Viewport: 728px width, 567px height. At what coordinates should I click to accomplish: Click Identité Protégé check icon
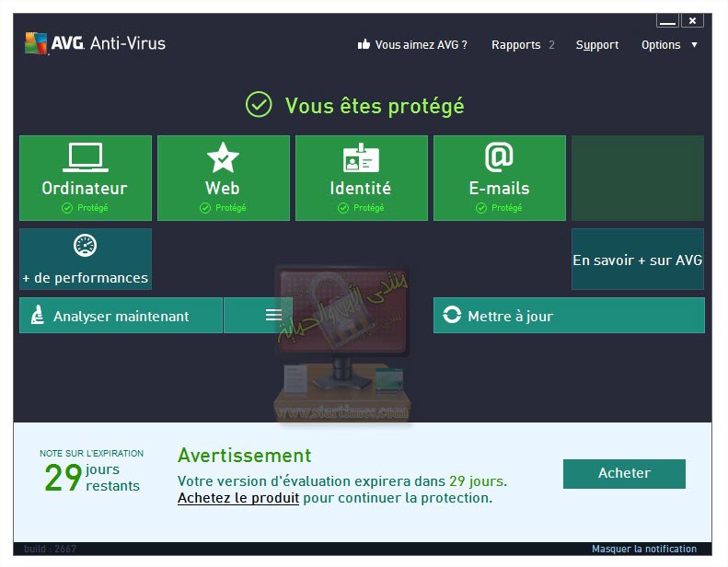point(343,208)
